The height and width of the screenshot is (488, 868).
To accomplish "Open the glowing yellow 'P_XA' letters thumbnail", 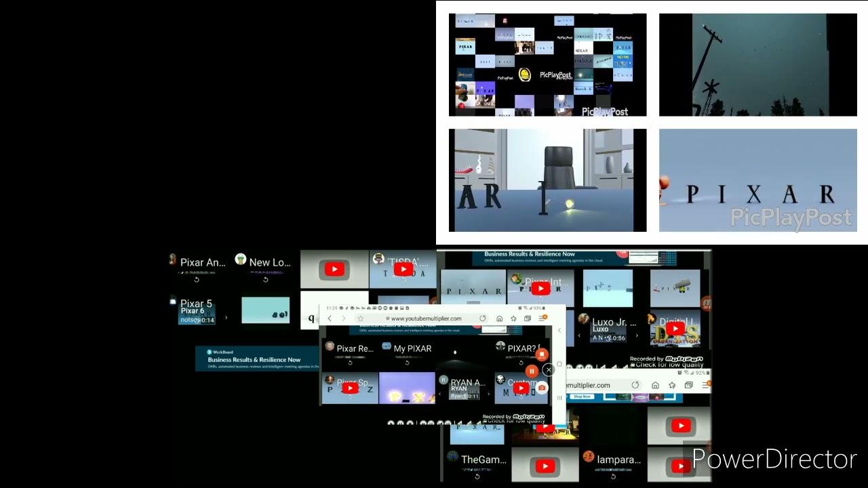I will [x=407, y=388].
